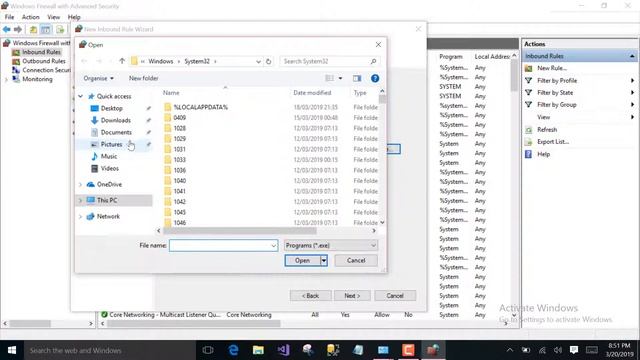Sort files by Date modified column

pos(312,93)
